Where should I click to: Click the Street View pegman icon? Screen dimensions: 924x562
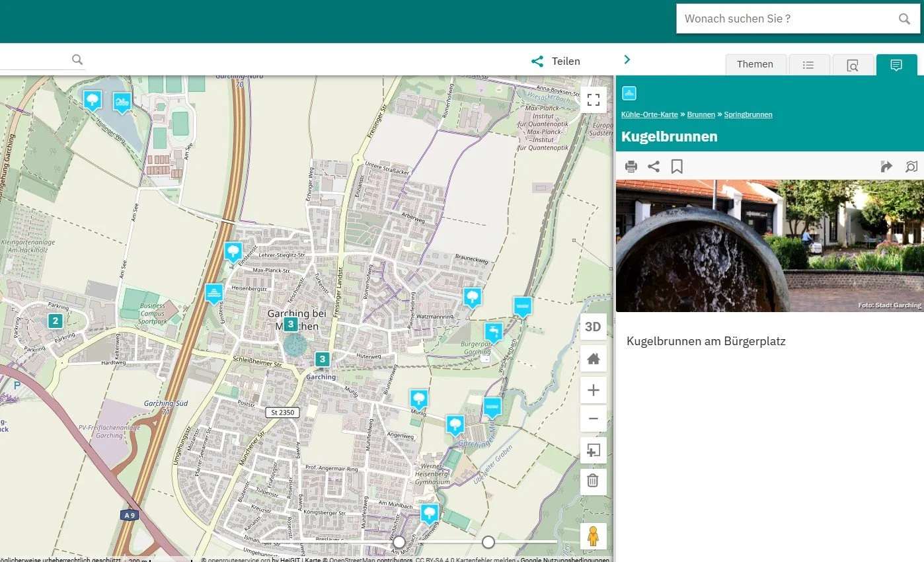pyautogui.click(x=594, y=536)
